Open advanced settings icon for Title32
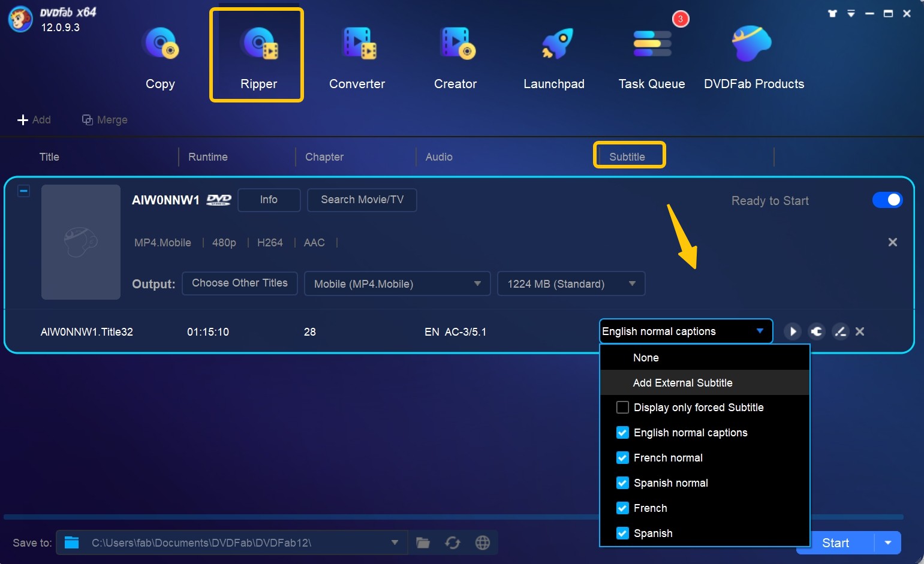This screenshot has height=564, width=924. tap(817, 331)
